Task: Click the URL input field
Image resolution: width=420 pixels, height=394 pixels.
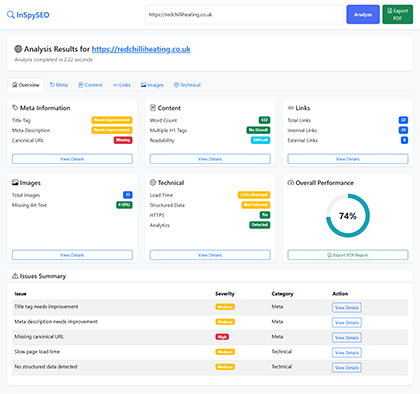Action: 244,14
